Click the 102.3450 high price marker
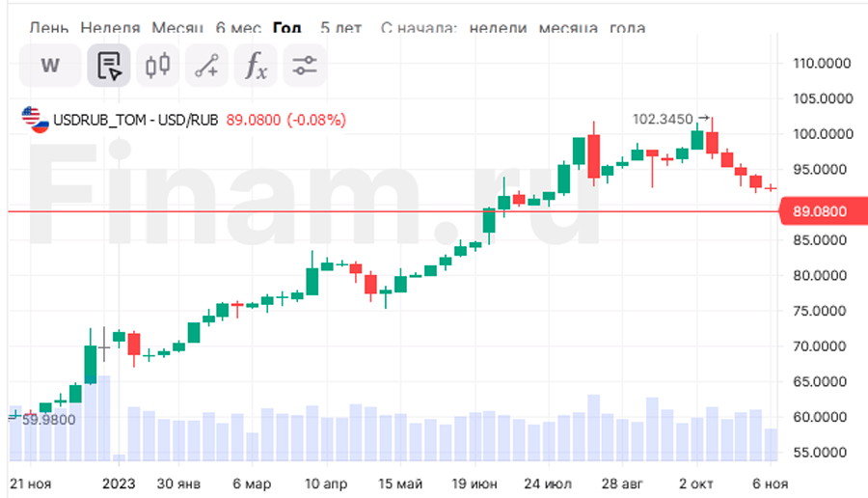This screenshot has height=498, width=868. [x=663, y=119]
